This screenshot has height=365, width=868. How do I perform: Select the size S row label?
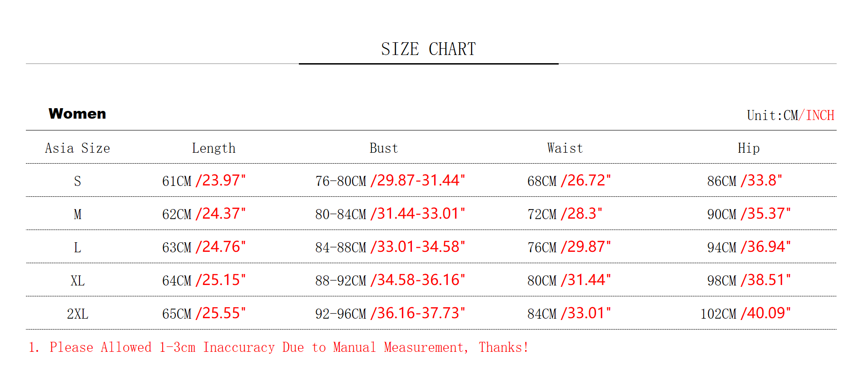(x=77, y=181)
